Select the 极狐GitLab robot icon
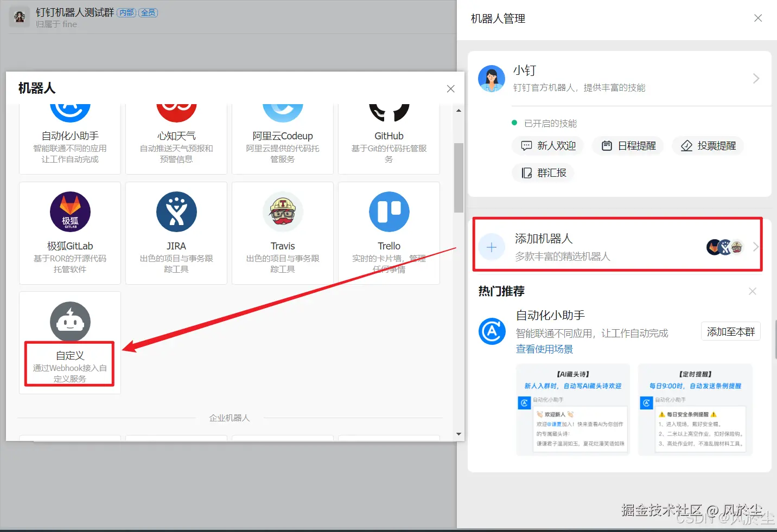777x532 pixels. tap(69, 212)
